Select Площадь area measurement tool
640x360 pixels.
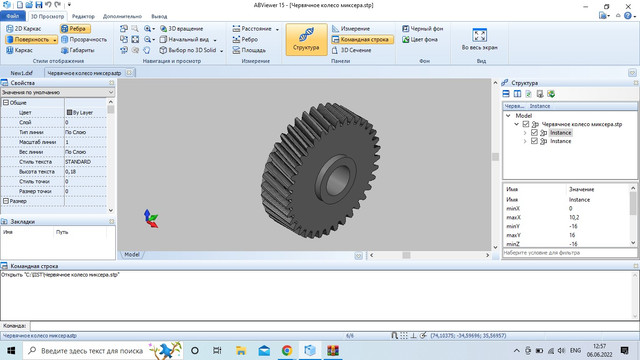(249, 50)
